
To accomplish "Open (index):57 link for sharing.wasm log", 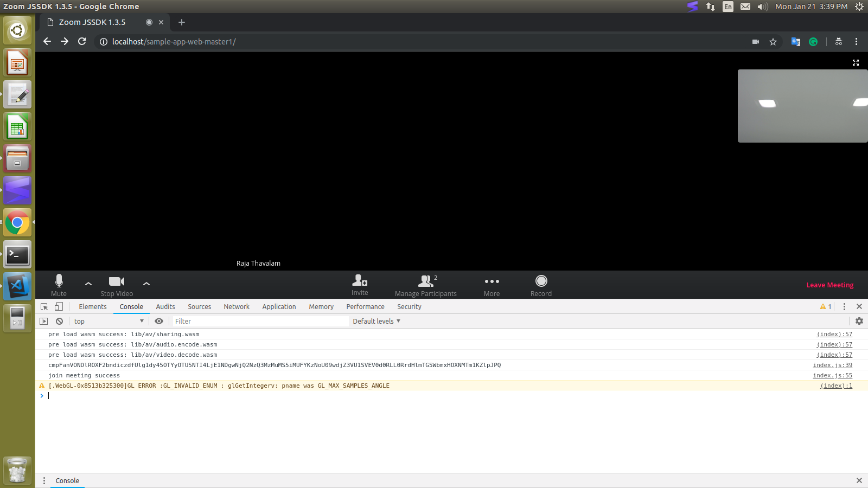I will click(x=834, y=334).
